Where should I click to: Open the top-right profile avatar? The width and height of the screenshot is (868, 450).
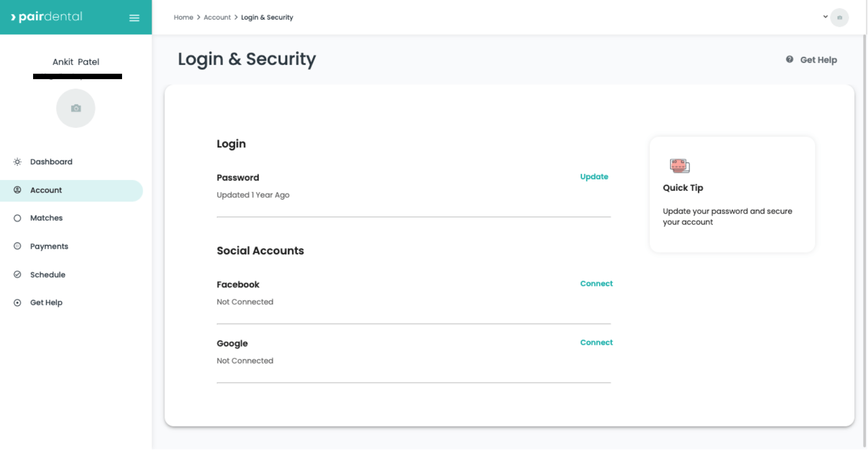[839, 17]
